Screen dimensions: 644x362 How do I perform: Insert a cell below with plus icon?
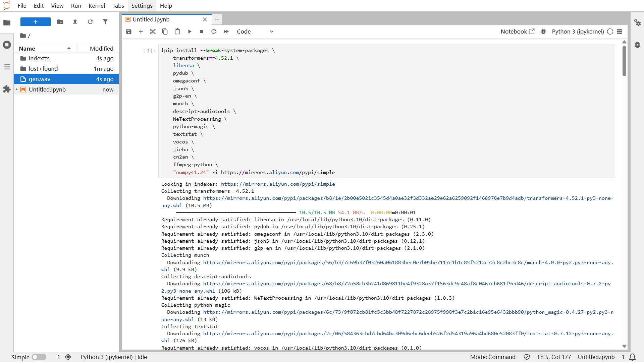pyautogui.click(x=141, y=32)
